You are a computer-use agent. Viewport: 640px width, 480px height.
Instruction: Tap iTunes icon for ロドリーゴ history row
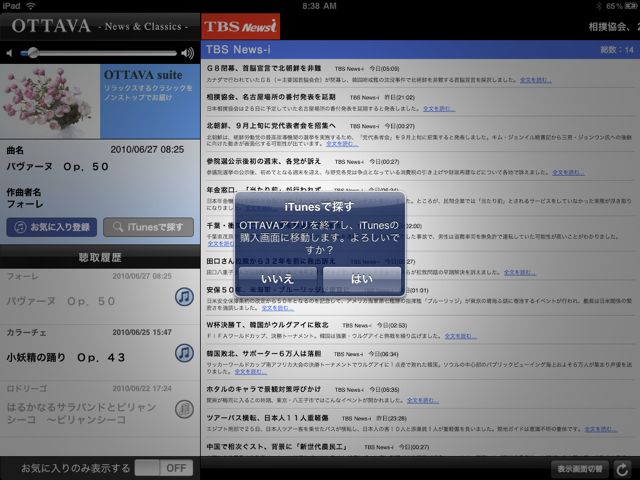point(184,409)
